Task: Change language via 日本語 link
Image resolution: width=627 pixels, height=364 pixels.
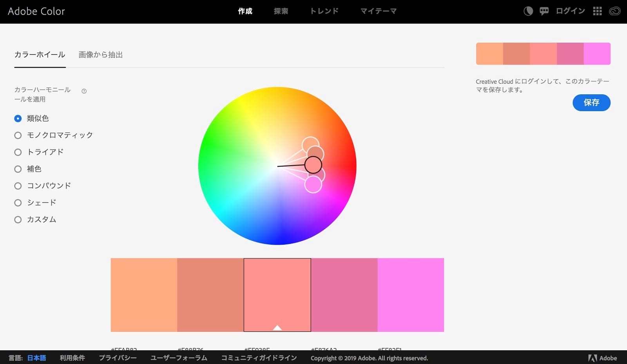Action: tap(36, 358)
